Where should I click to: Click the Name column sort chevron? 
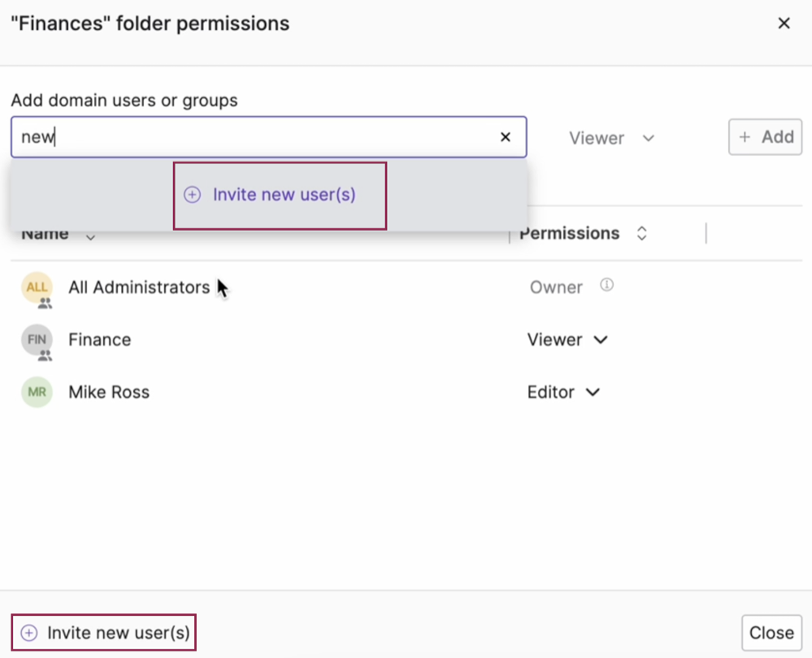click(x=89, y=237)
